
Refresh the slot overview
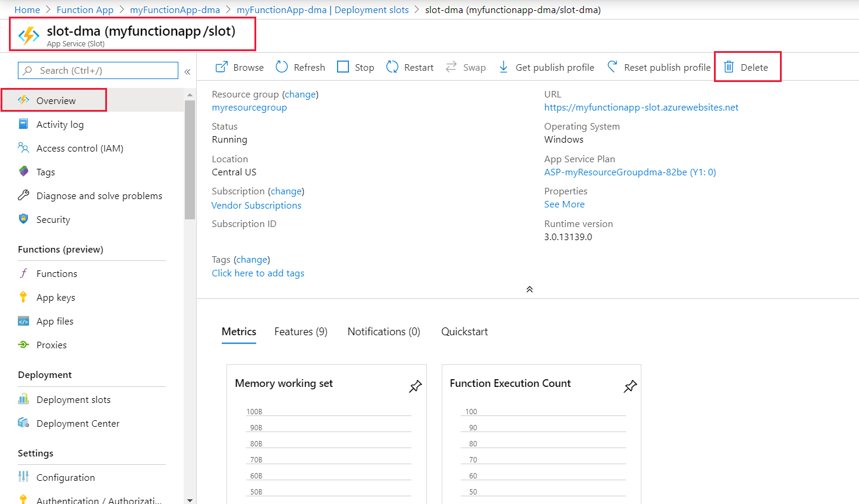[x=300, y=67]
